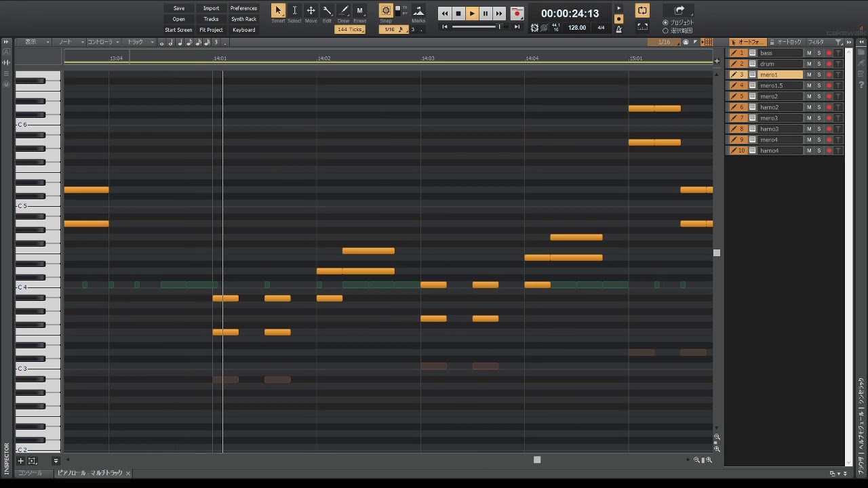Viewport: 868px width, 488px height.
Task: Start playback with Play button
Action: pyautogui.click(x=472, y=14)
